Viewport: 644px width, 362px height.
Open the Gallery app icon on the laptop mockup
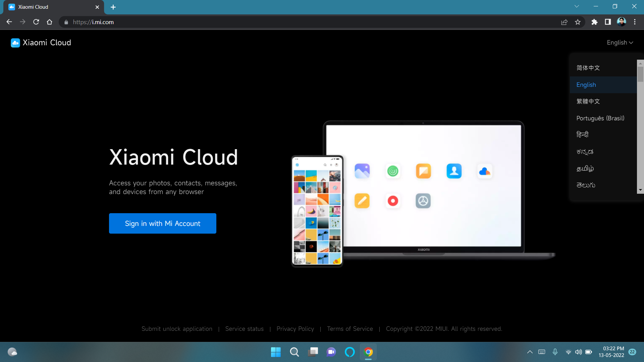(x=362, y=171)
